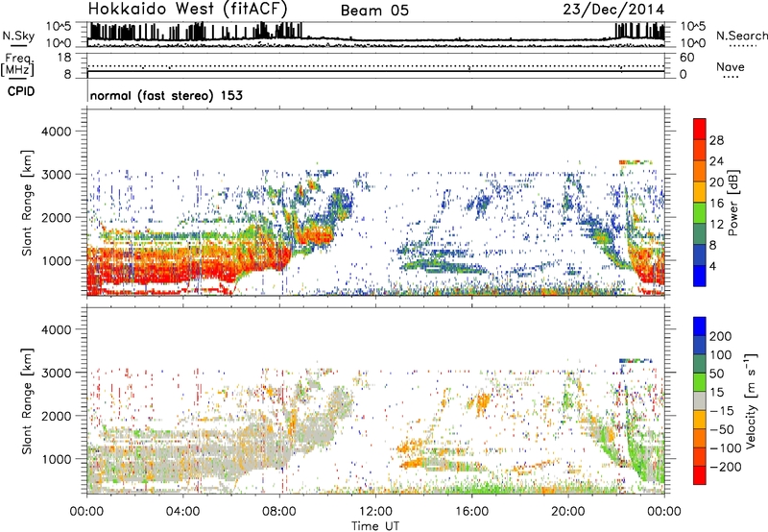Click the 18 tick on the frequency axis
Screen dimensions: 768x532
coord(64,58)
